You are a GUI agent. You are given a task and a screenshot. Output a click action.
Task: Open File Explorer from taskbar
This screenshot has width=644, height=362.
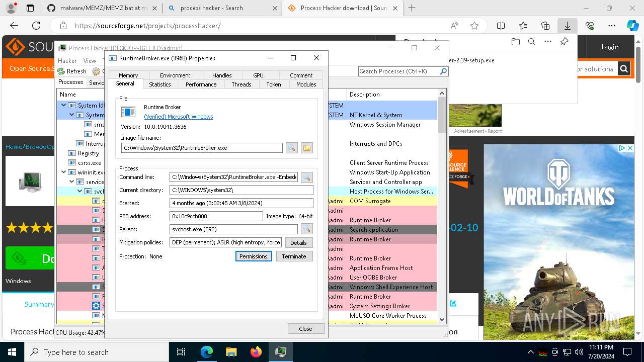coord(231,352)
